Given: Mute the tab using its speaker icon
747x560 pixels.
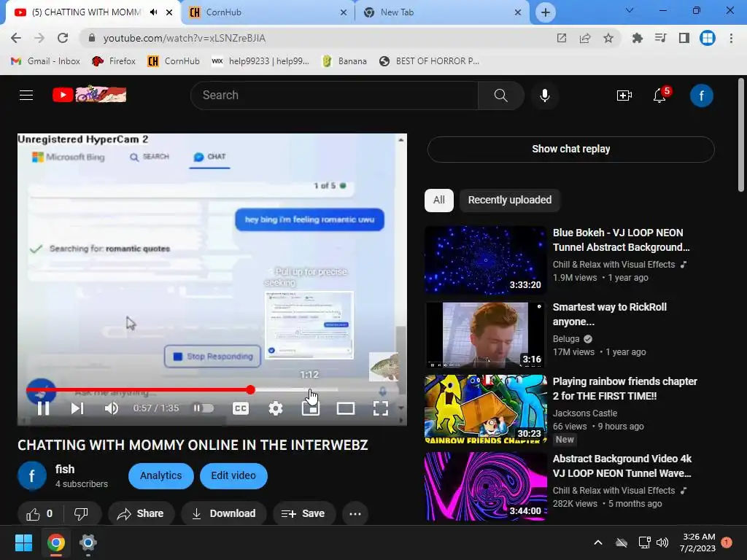Looking at the screenshot, I should tap(153, 12).
